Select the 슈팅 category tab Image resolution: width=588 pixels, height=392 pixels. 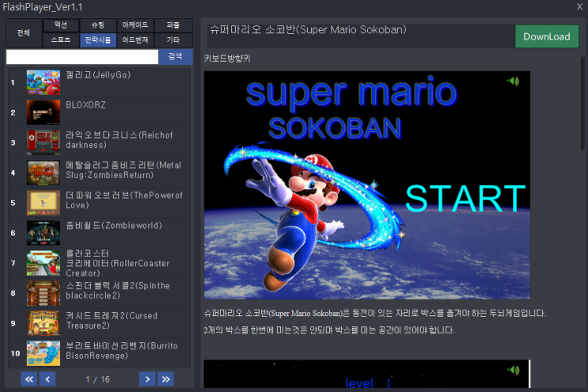click(98, 25)
